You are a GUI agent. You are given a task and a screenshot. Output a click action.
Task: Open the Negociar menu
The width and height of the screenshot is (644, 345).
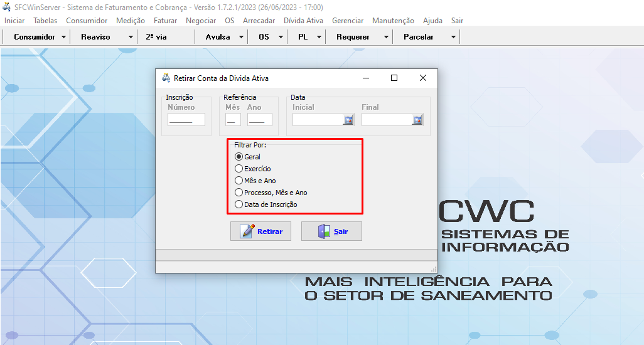201,21
